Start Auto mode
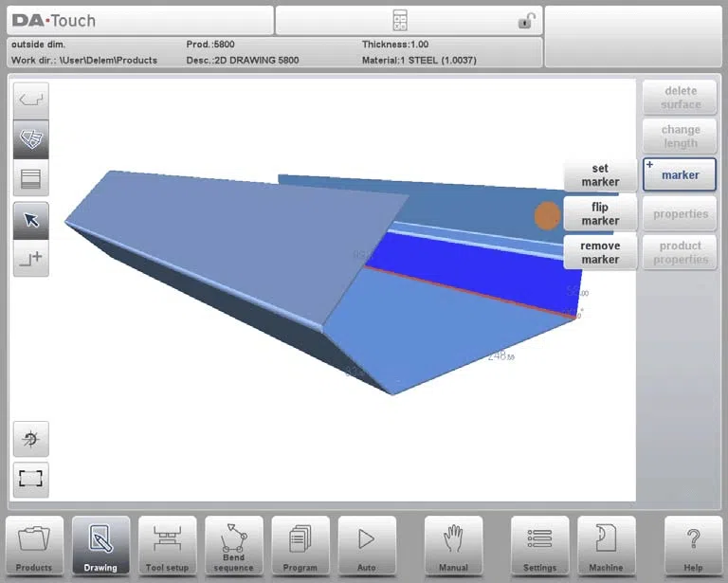This screenshot has height=583, width=728. pyautogui.click(x=367, y=546)
